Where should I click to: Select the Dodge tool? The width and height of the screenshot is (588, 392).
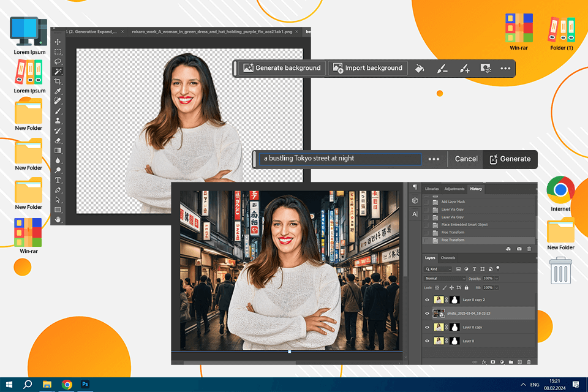point(58,170)
